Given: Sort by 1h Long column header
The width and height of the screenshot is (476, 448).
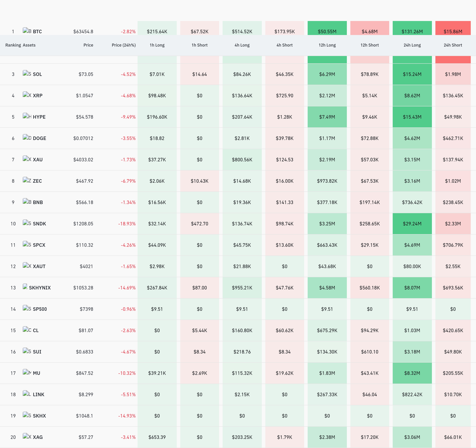Looking at the screenshot, I should pos(157,45).
